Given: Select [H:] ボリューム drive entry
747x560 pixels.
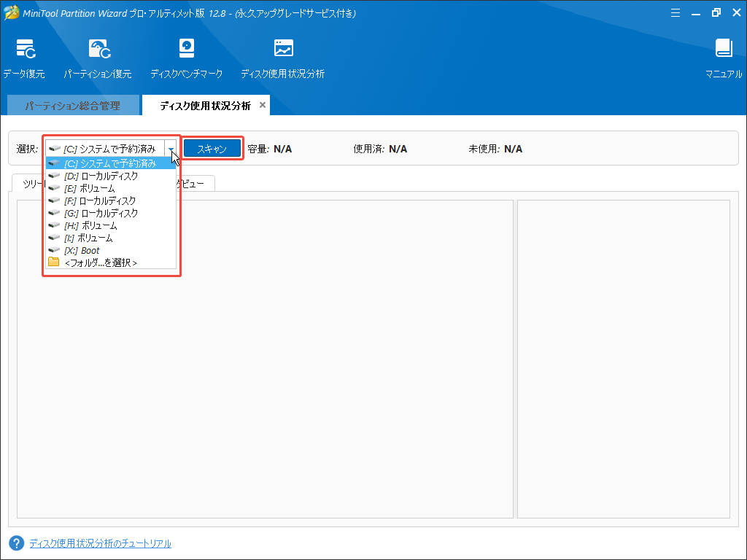Looking at the screenshot, I should click(x=111, y=225).
